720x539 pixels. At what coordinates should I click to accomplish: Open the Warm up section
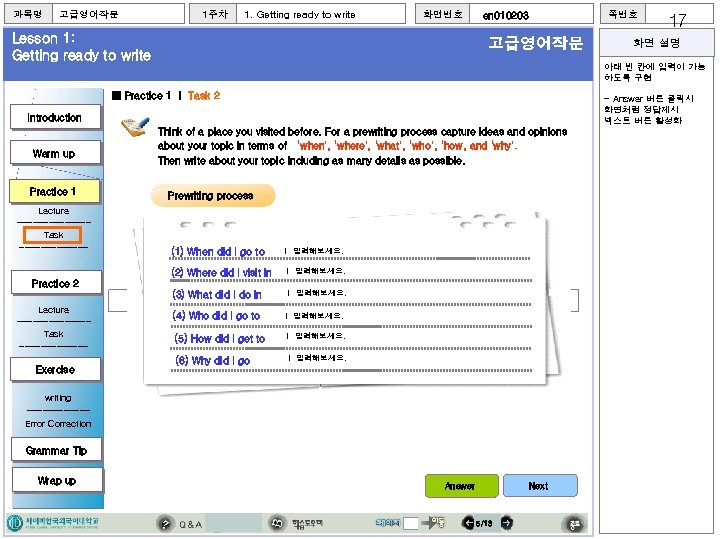(55, 153)
